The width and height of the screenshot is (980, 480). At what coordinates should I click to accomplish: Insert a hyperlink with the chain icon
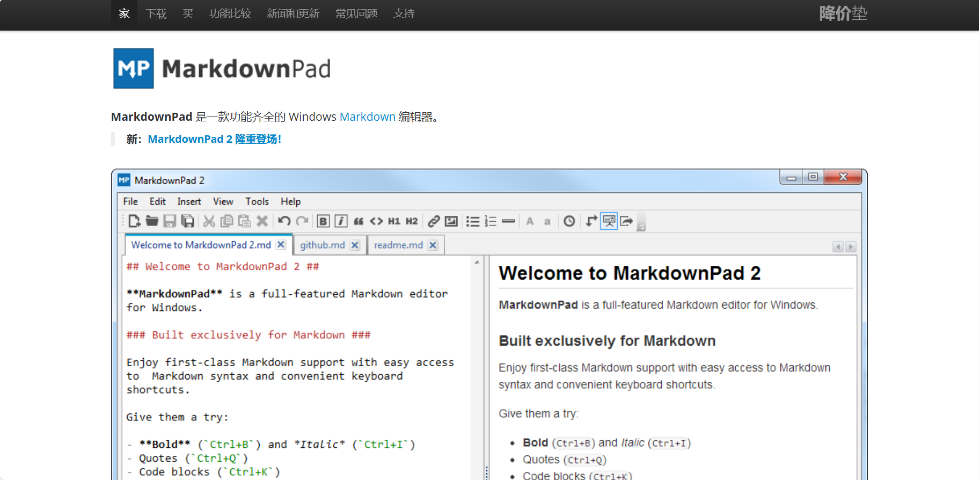(x=434, y=221)
